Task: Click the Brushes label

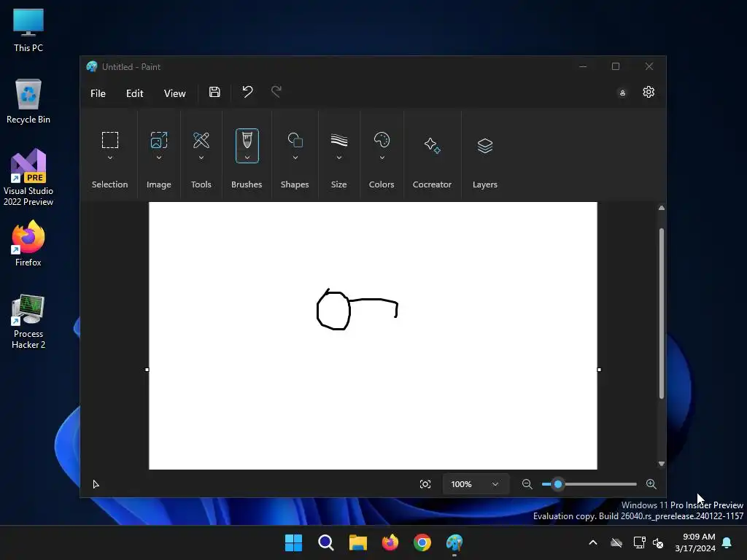Action: [247, 184]
